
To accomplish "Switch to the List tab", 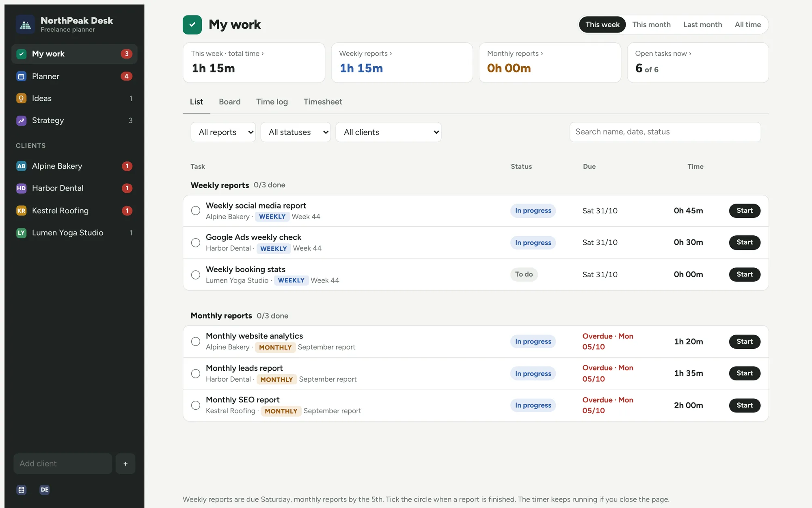I will click(x=197, y=102).
